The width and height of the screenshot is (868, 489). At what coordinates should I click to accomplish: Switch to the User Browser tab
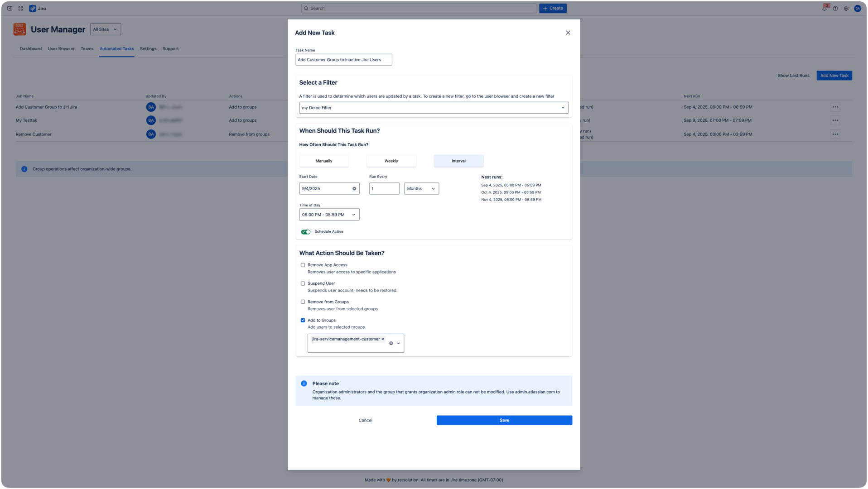[61, 48]
